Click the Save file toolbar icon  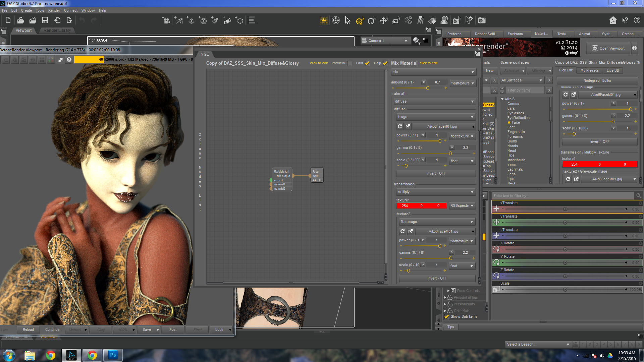[x=45, y=20]
